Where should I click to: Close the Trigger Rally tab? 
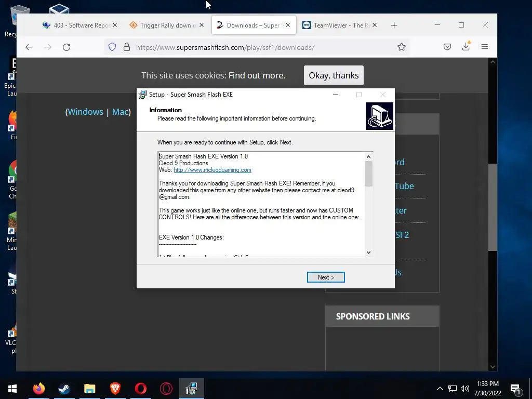tap(202, 25)
